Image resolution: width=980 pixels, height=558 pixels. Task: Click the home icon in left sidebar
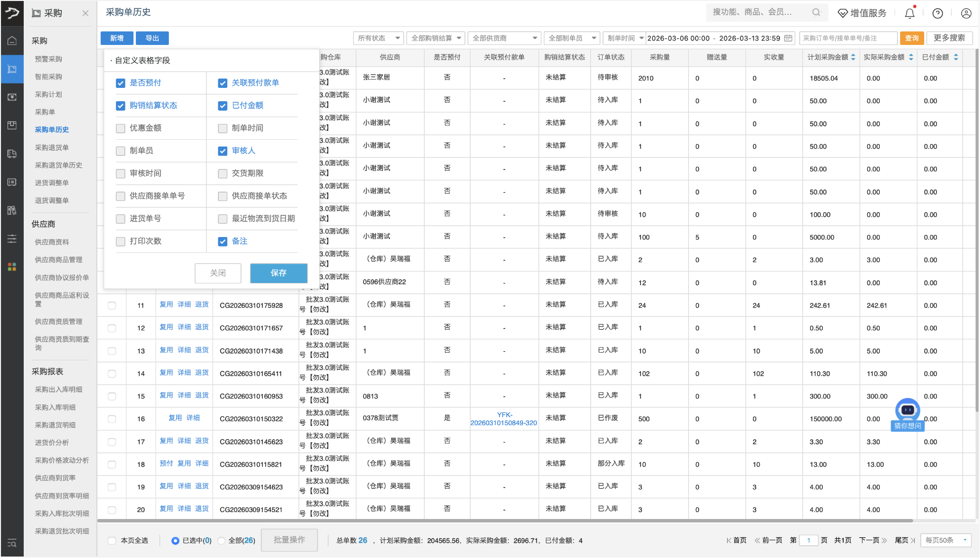[12, 40]
